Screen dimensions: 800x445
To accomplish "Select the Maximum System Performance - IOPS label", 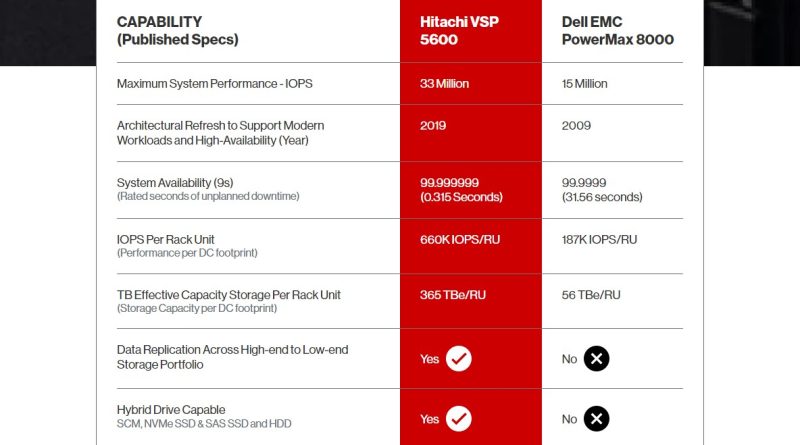I will [x=215, y=83].
